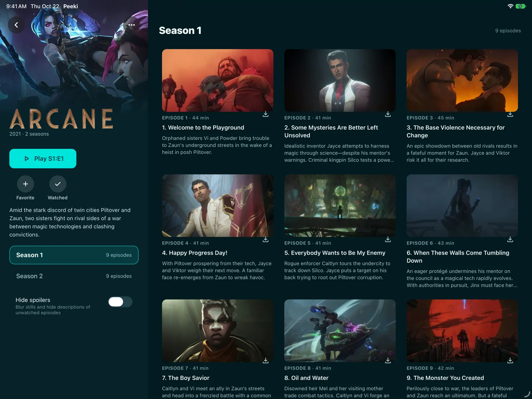Open episode 3 thumbnail image
The width and height of the screenshot is (532, 399).
pos(462,80)
